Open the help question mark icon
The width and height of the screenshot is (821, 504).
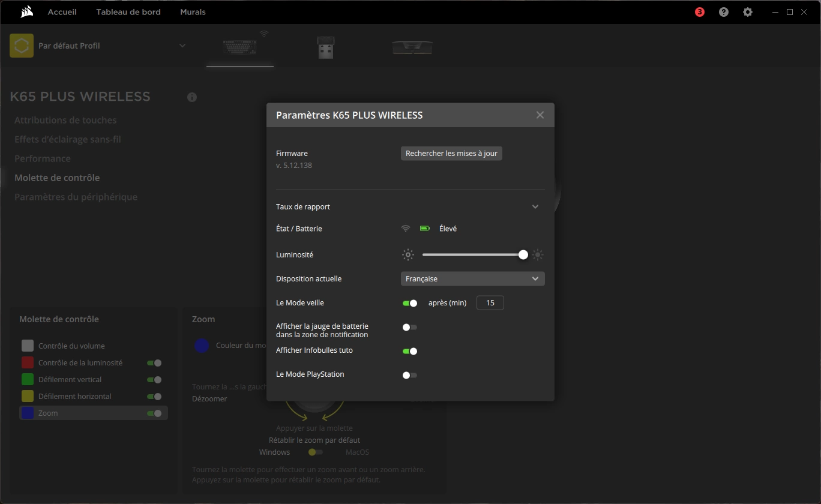coord(724,12)
